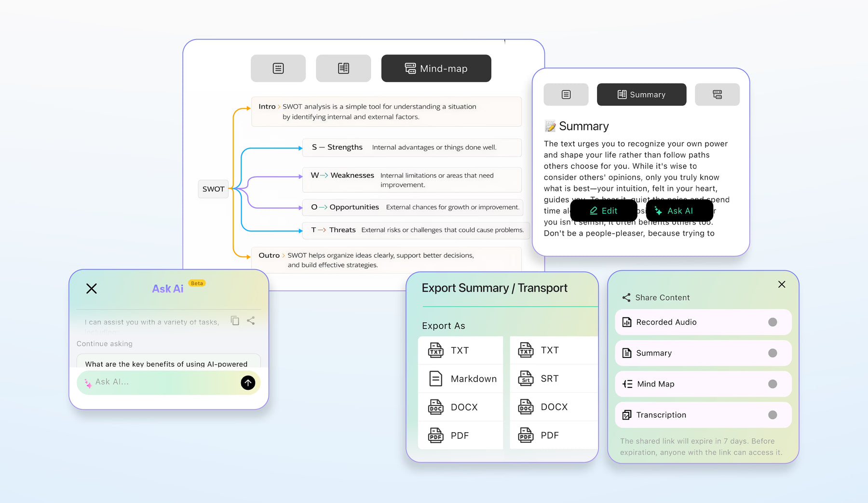Export summary as Markdown
The image size is (868, 503).
(461, 379)
